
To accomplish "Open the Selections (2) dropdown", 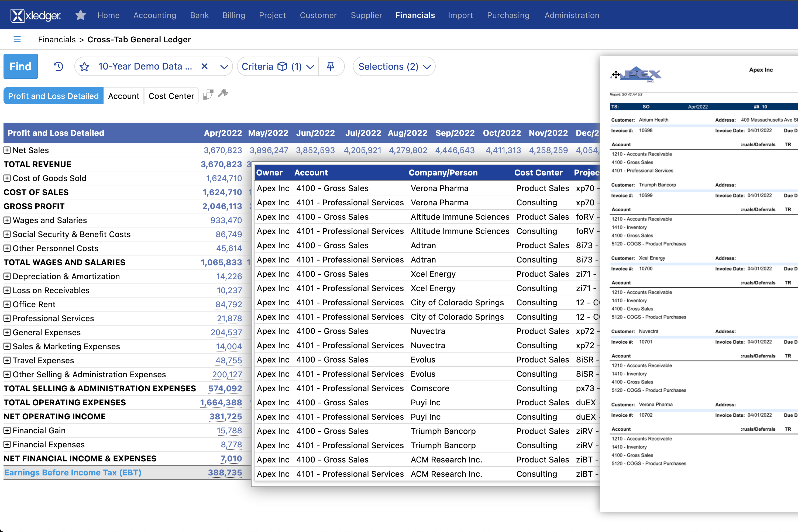I will click(x=394, y=66).
